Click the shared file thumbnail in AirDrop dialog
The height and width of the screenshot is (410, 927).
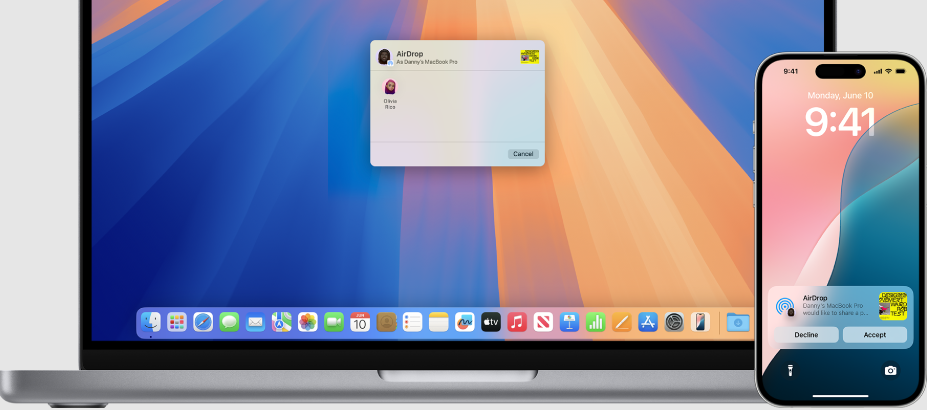(x=530, y=57)
